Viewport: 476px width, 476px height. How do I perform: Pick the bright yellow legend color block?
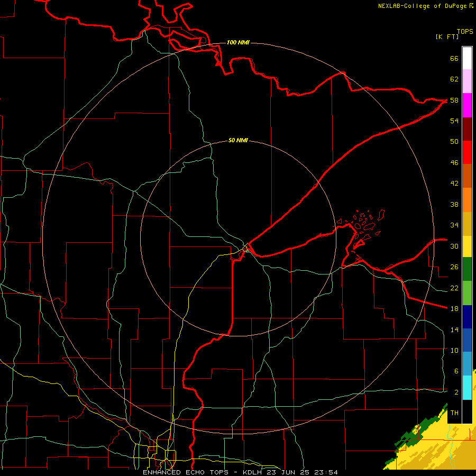467,246
